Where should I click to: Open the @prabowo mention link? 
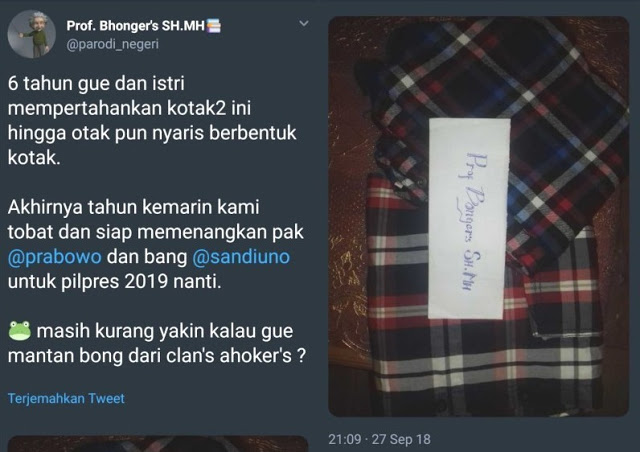(55, 257)
